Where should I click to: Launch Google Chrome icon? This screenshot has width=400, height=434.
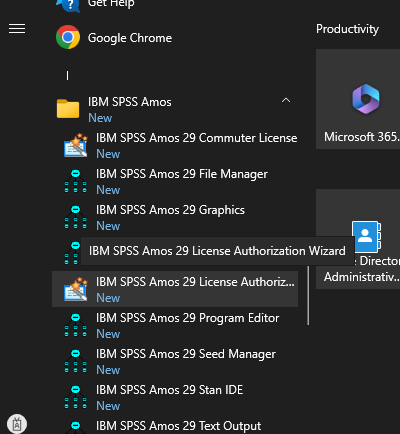pos(68,37)
